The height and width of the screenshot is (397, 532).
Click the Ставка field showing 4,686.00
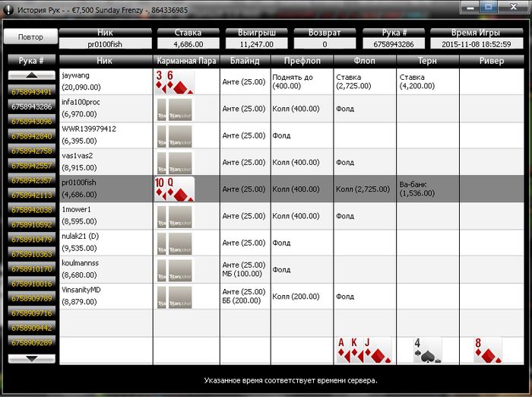[x=188, y=44]
